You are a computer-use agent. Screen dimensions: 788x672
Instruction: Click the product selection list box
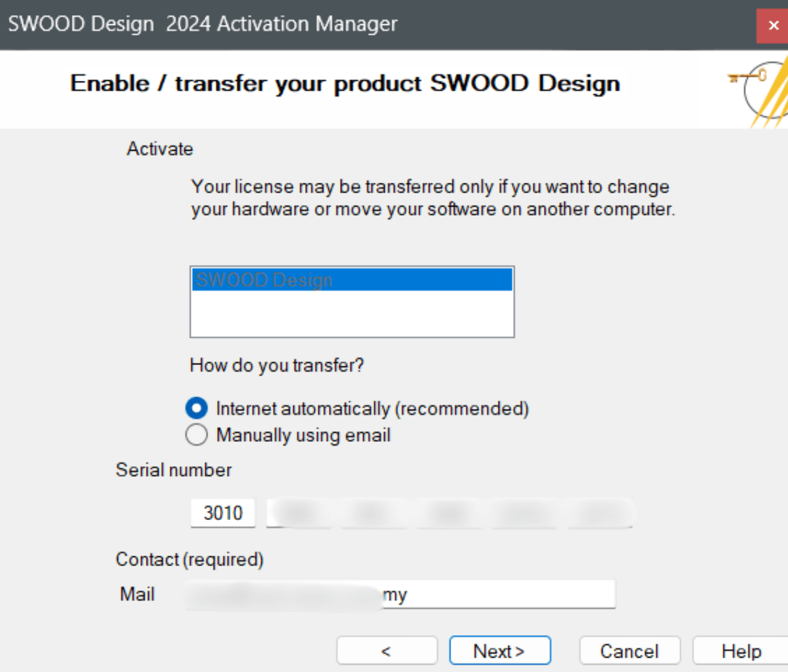352,309
